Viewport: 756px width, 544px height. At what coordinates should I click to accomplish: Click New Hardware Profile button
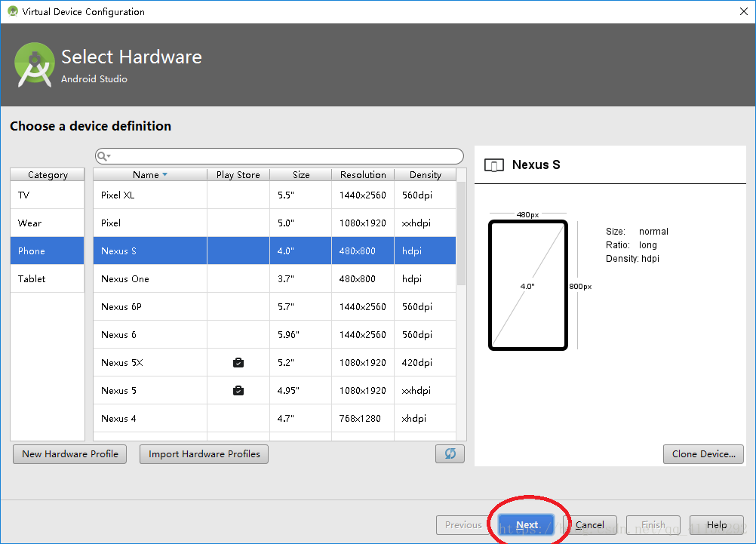[x=70, y=454]
